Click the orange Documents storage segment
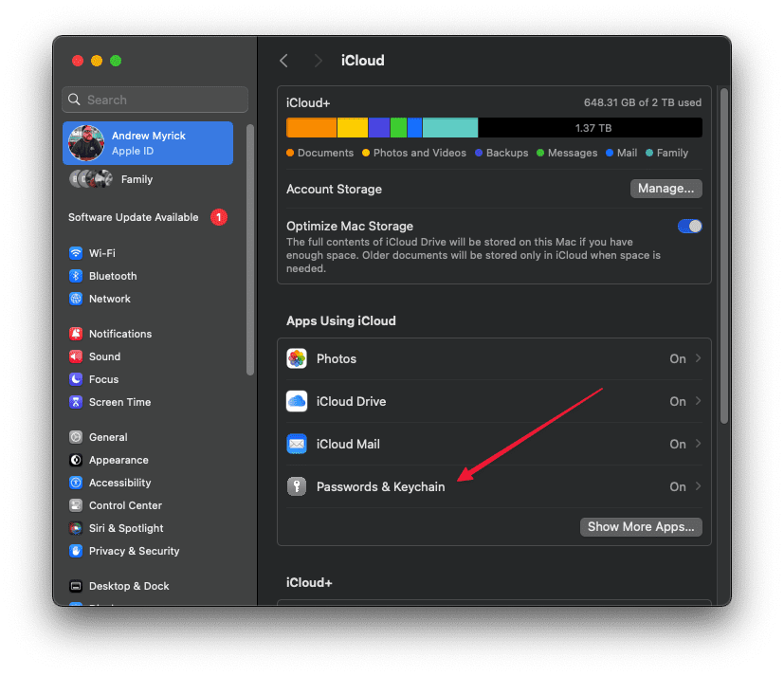The width and height of the screenshot is (784, 676). click(312, 127)
